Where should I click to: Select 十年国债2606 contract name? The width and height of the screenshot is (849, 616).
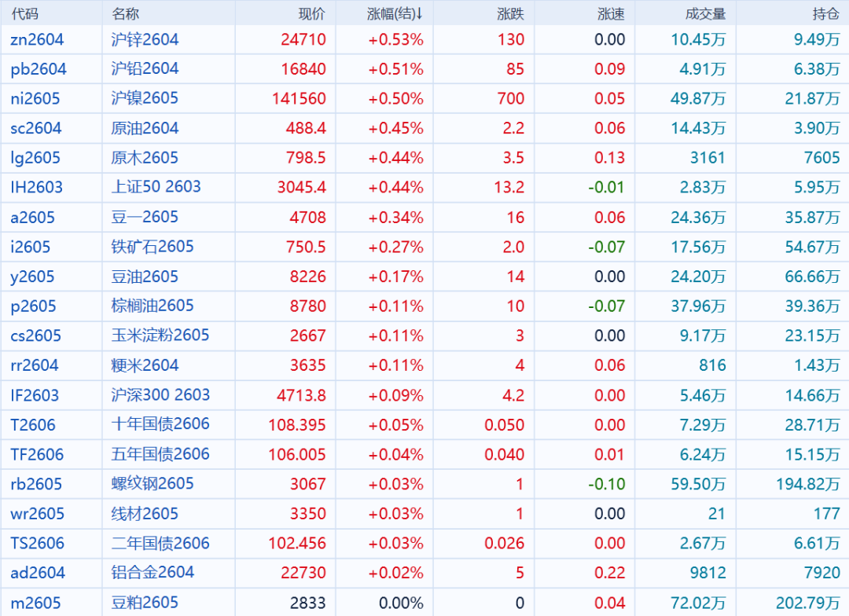160,424
